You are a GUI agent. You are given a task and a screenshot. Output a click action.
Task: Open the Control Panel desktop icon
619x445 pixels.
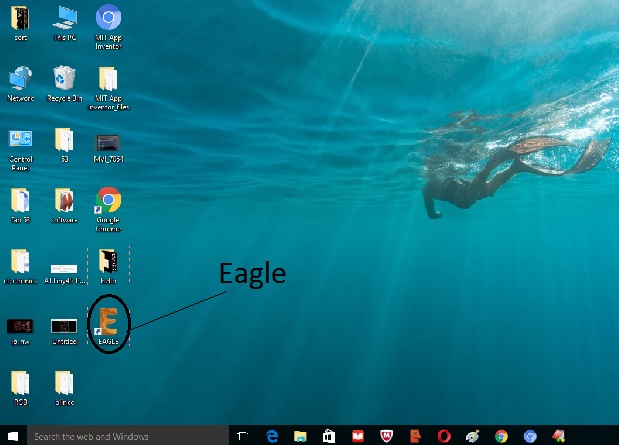[x=21, y=150]
